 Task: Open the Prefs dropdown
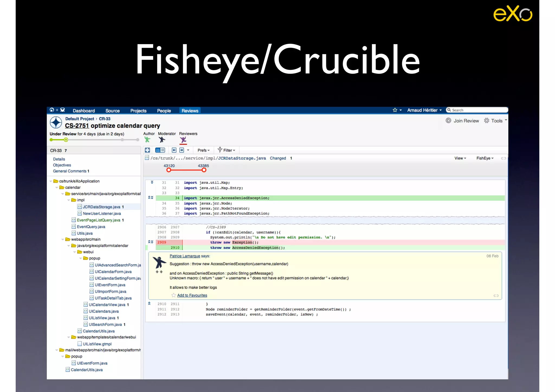pos(204,150)
